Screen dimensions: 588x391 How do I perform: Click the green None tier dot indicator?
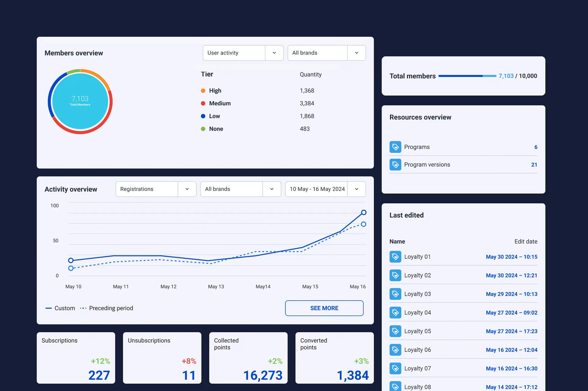click(203, 129)
